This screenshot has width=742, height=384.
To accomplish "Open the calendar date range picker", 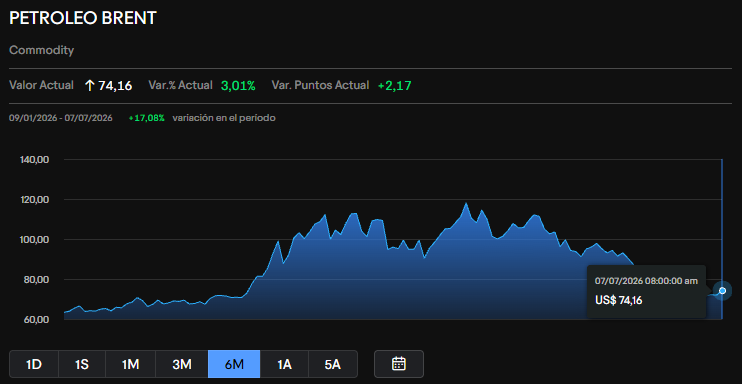I will [x=399, y=364].
